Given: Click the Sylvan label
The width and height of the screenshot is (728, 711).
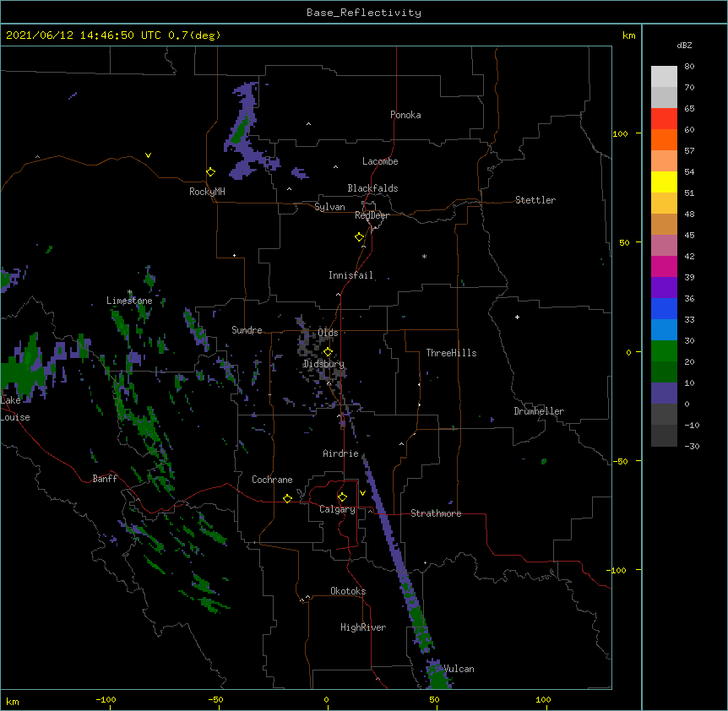Looking at the screenshot, I should [329, 207].
